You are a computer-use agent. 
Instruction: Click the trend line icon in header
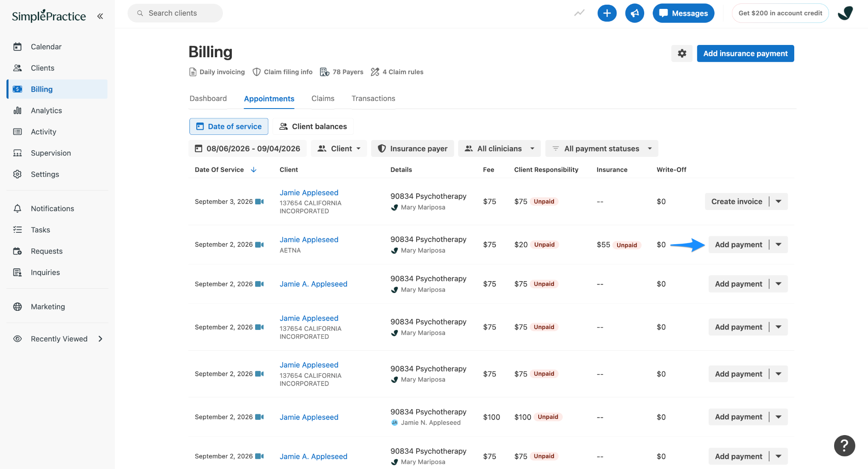point(579,13)
